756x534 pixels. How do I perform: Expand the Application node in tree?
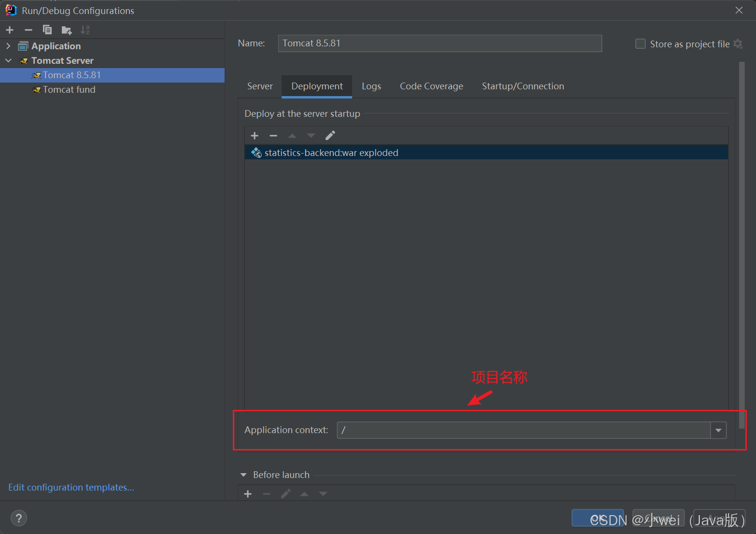(8, 46)
